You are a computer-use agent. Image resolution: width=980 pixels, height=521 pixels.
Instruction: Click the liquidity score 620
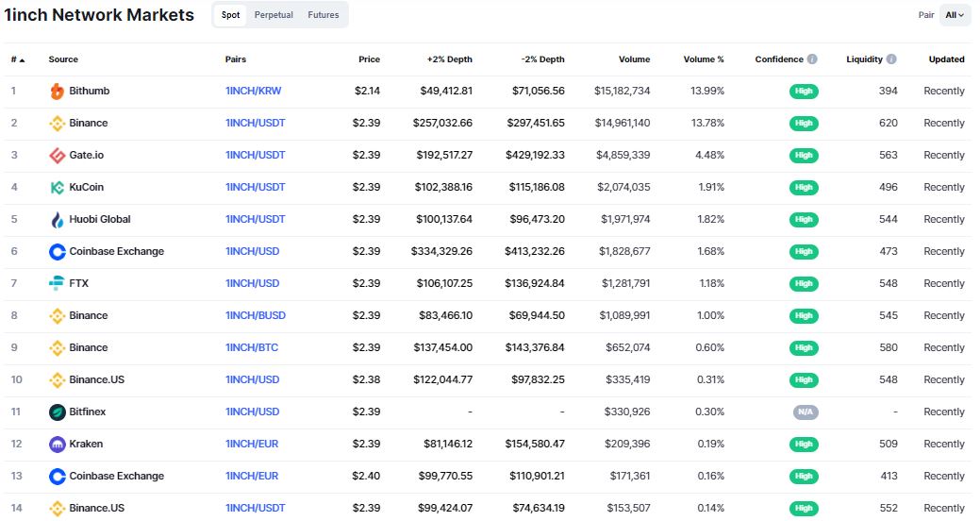pyautogui.click(x=889, y=123)
